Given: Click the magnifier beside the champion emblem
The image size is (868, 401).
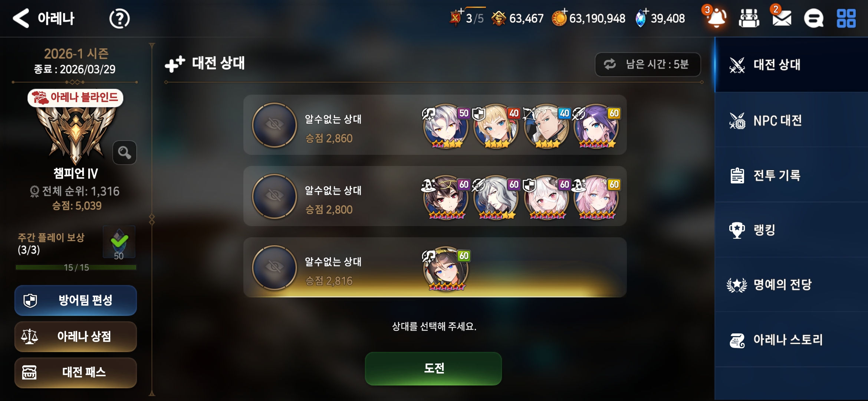Looking at the screenshot, I should [x=125, y=152].
